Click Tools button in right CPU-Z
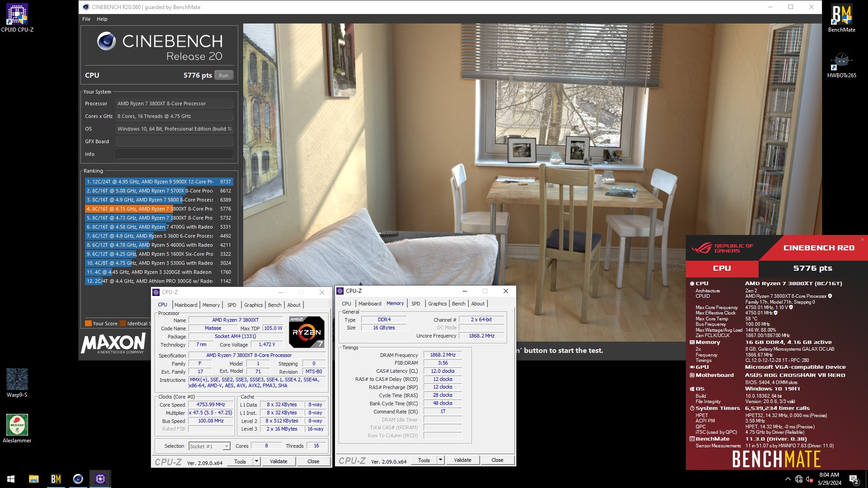The image size is (868, 488). click(424, 460)
